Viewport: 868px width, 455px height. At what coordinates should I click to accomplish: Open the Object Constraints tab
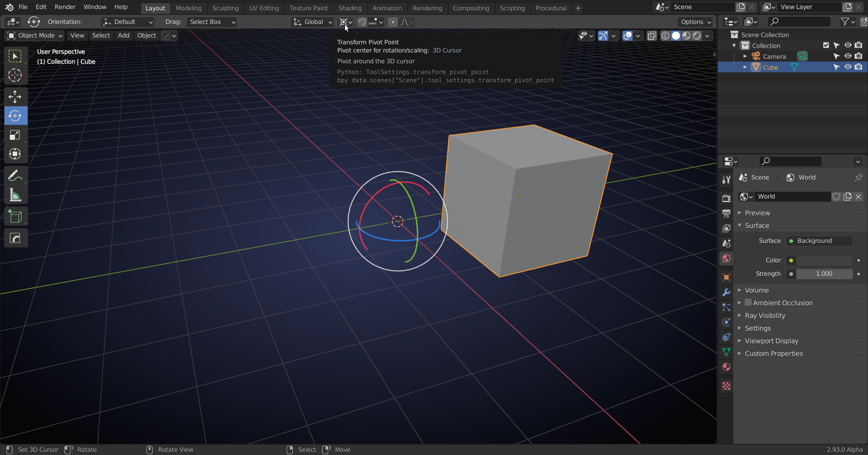coord(726,337)
